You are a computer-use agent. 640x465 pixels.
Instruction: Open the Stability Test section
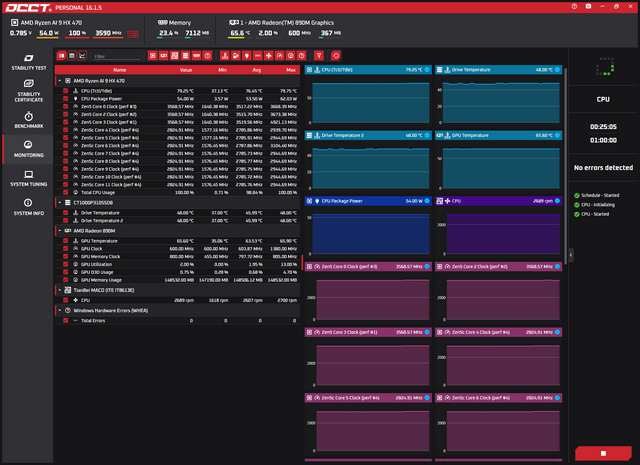tap(29, 62)
